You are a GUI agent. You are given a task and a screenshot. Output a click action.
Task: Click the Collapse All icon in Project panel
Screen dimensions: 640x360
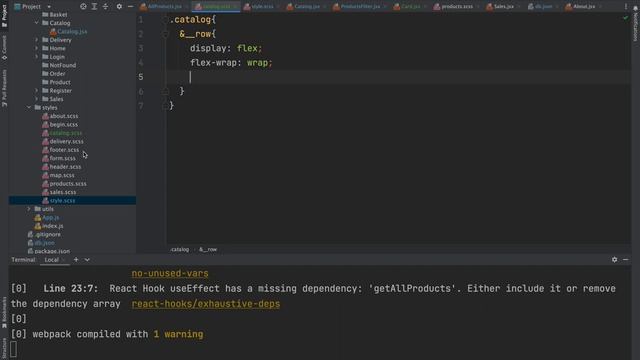[105, 7]
